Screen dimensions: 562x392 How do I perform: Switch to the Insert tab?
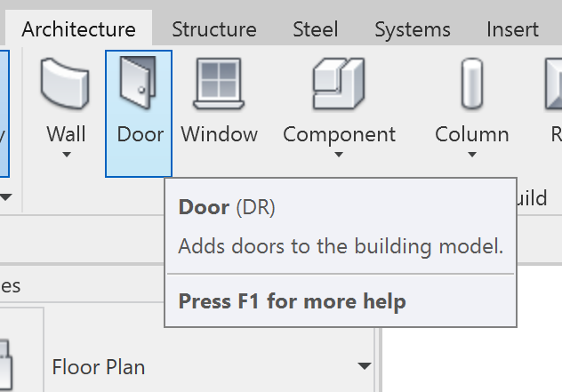click(512, 29)
